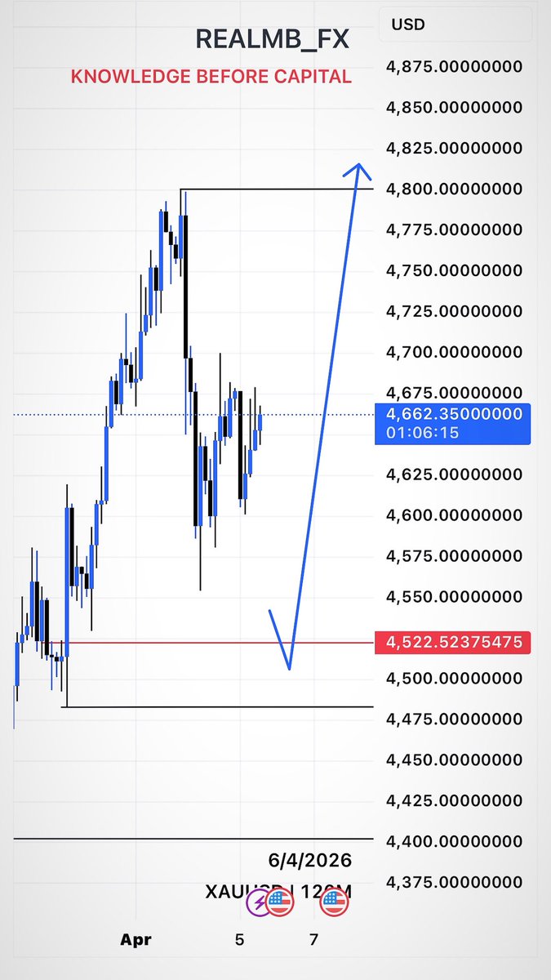Click the 4,500.00000000 price scale label
551x980 pixels.
tap(454, 679)
